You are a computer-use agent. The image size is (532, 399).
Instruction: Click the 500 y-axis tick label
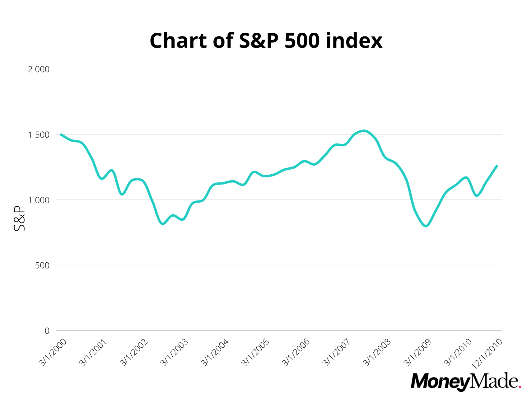click(x=42, y=265)
